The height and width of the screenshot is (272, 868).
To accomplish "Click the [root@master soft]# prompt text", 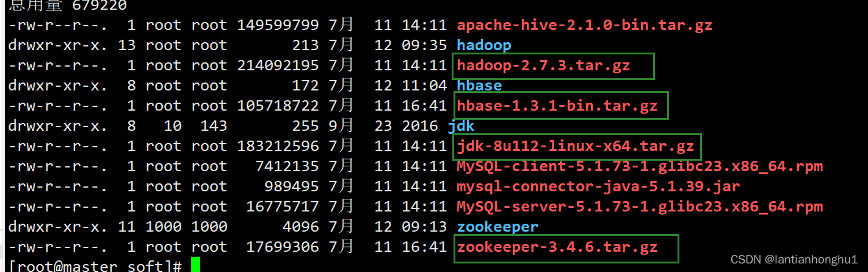I will click(x=95, y=266).
